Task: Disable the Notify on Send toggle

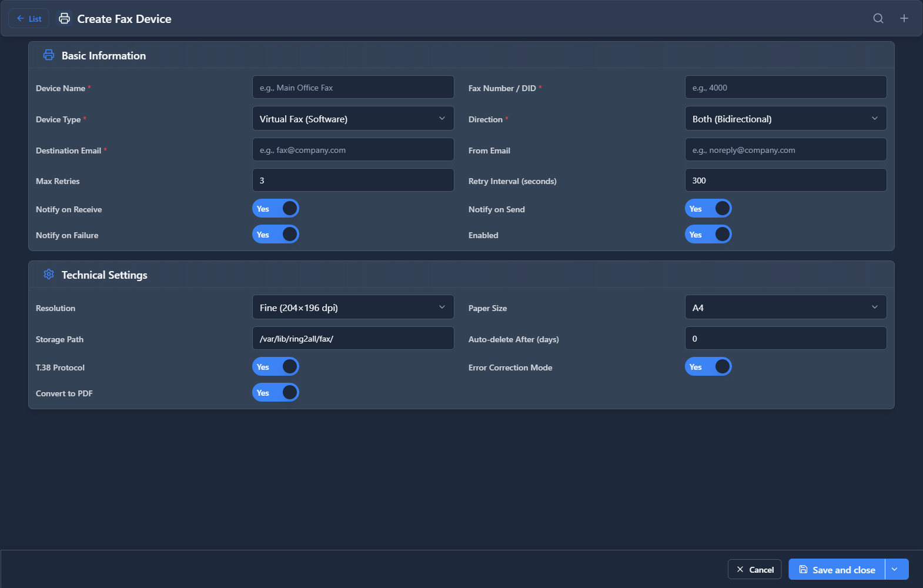Action: [x=708, y=209]
